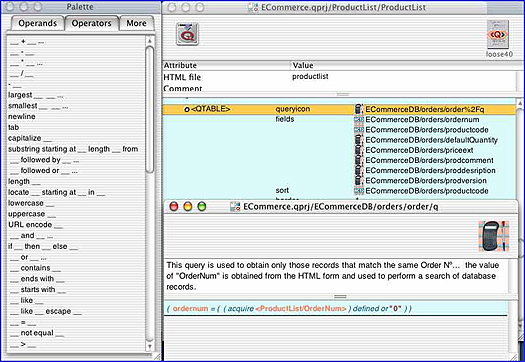The height and width of the screenshot is (362, 525).
Task: Pick the 'smallest' operator in Palette
Action: [x=38, y=106]
